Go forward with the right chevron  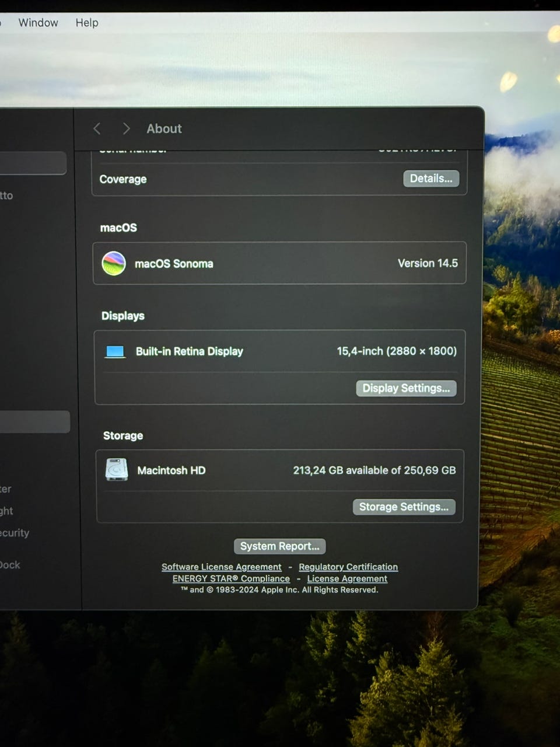click(x=126, y=128)
